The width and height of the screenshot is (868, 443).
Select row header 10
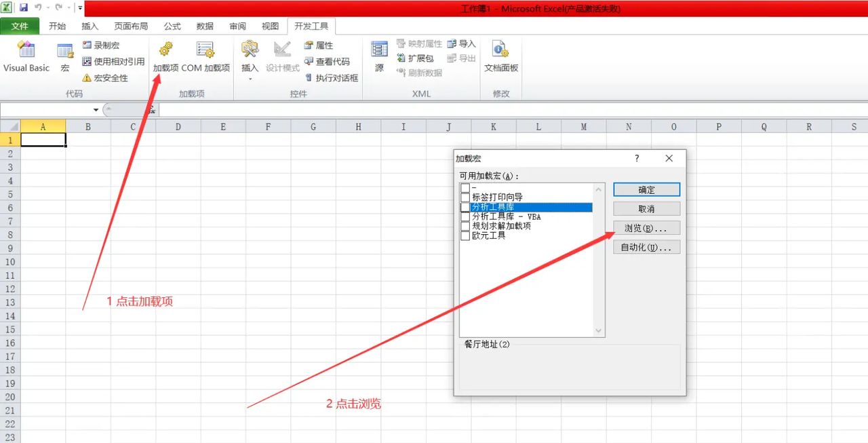tap(10, 262)
